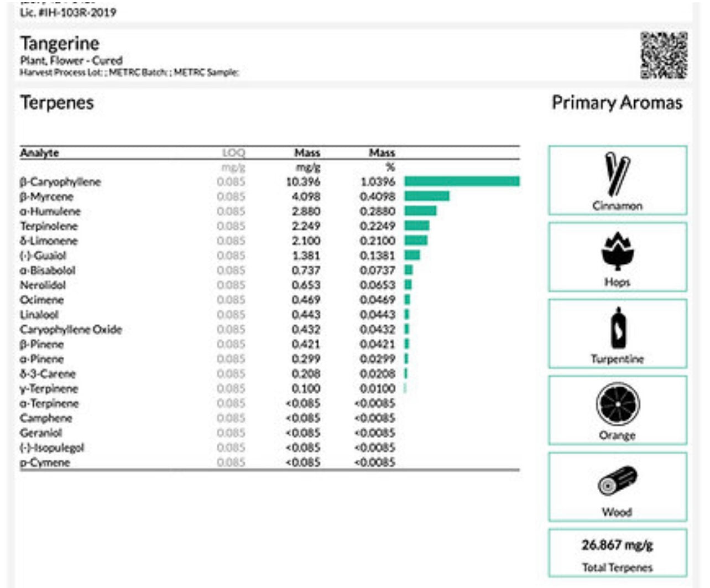Select the p-Cymene row label
Viewport: 710px width, 588px height.
tap(45, 462)
